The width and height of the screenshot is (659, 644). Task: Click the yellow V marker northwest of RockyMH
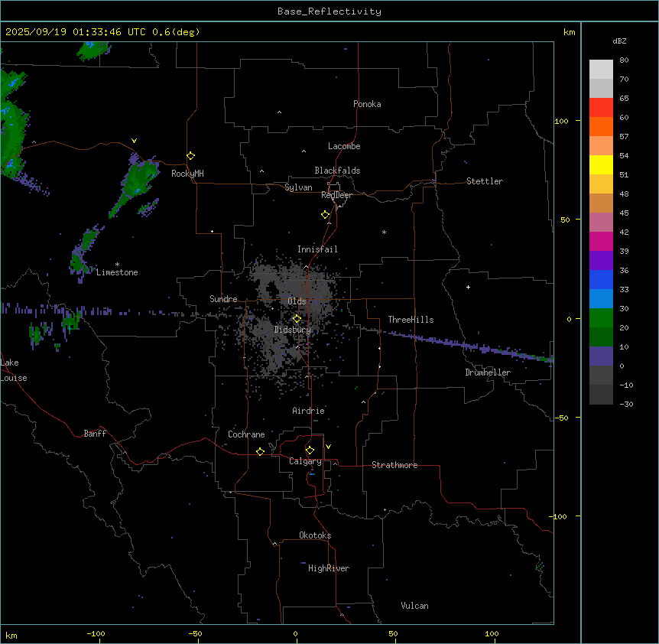pyautogui.click(x=135, y=141)
